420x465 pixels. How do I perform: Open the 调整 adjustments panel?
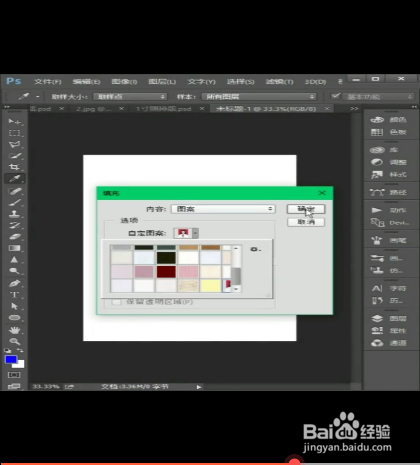click(389, 162)
